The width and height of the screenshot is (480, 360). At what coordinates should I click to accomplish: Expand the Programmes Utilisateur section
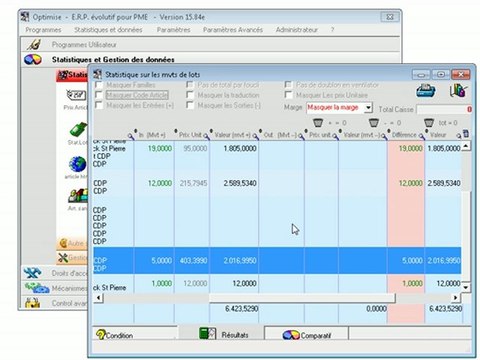click(x=210, y=44)
